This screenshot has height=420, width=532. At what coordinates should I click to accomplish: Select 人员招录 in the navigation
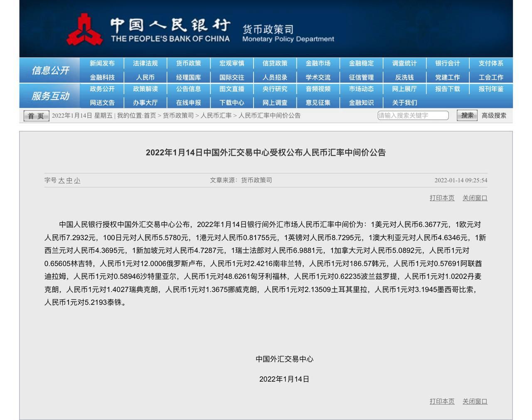275,77
